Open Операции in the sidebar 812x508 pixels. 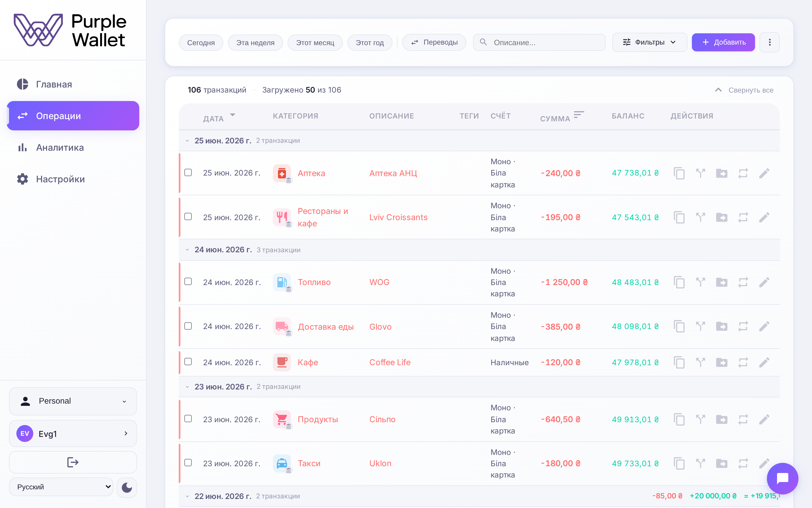pyautogui.click(x=73, y=116)
